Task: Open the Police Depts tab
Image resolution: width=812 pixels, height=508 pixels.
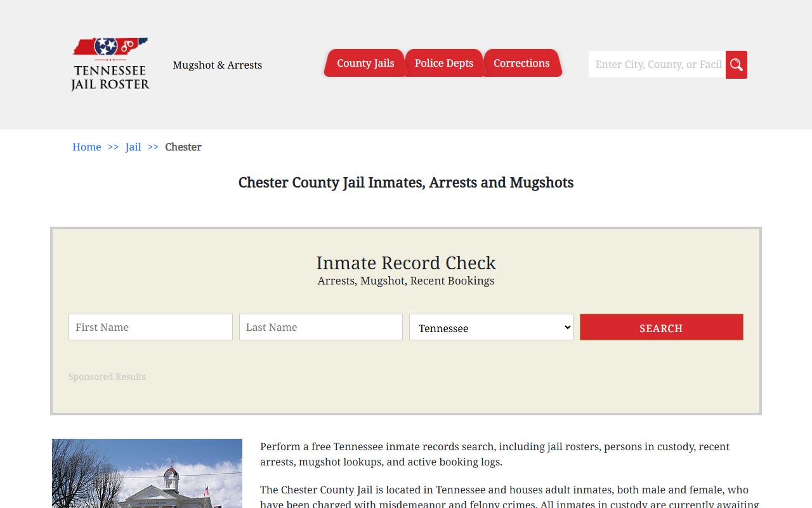Action: (444, 63)
